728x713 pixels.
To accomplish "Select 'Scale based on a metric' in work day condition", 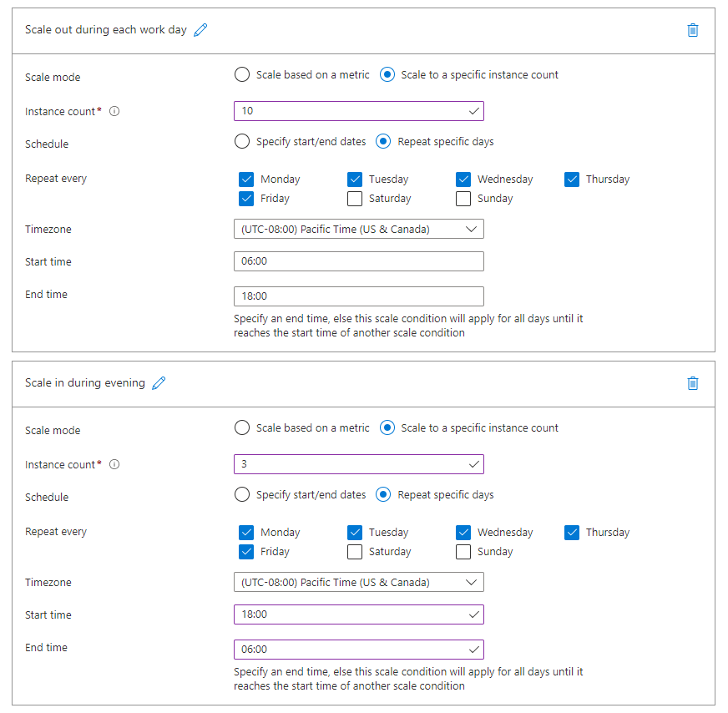I will [x=242, y=74].
